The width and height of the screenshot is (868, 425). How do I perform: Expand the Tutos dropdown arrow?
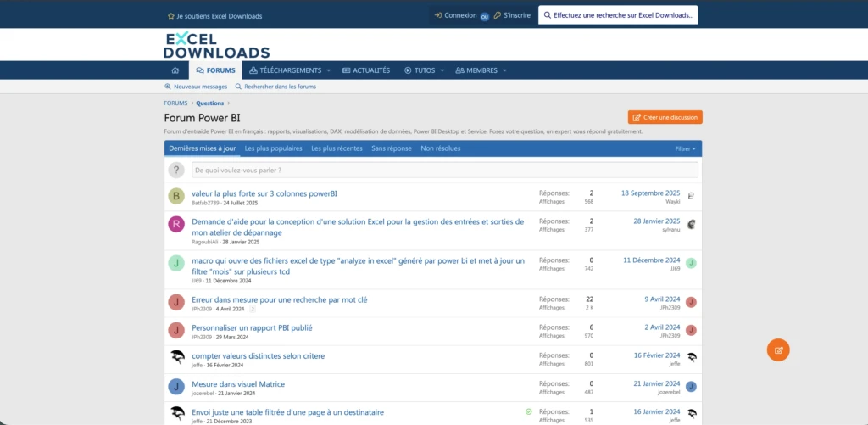pos(442,70)
